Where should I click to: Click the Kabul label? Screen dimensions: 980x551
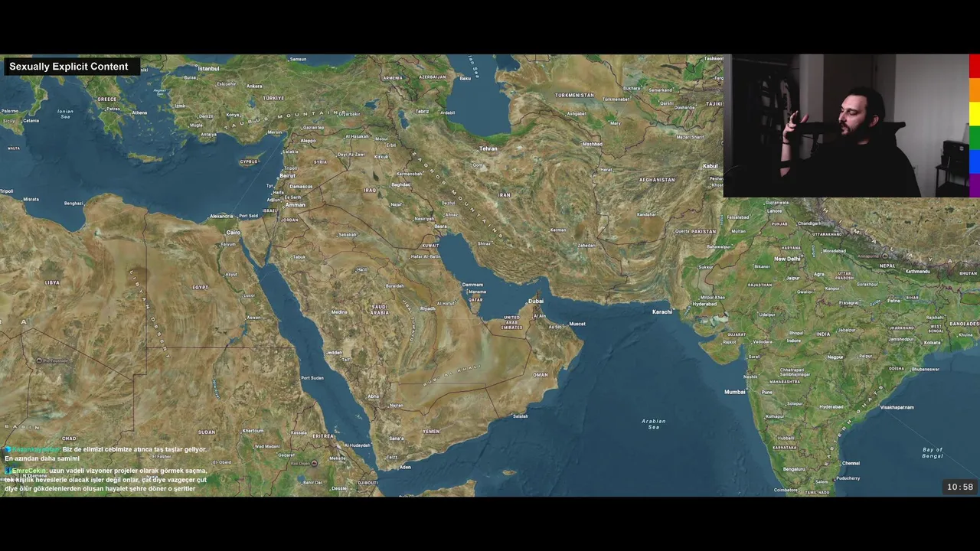(x=710, y=166)
